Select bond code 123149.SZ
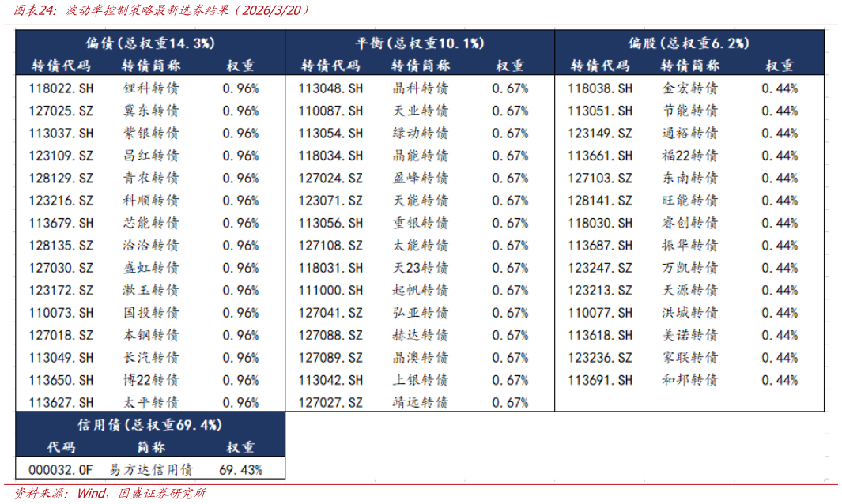842x504 pixels. click(600, 134)
